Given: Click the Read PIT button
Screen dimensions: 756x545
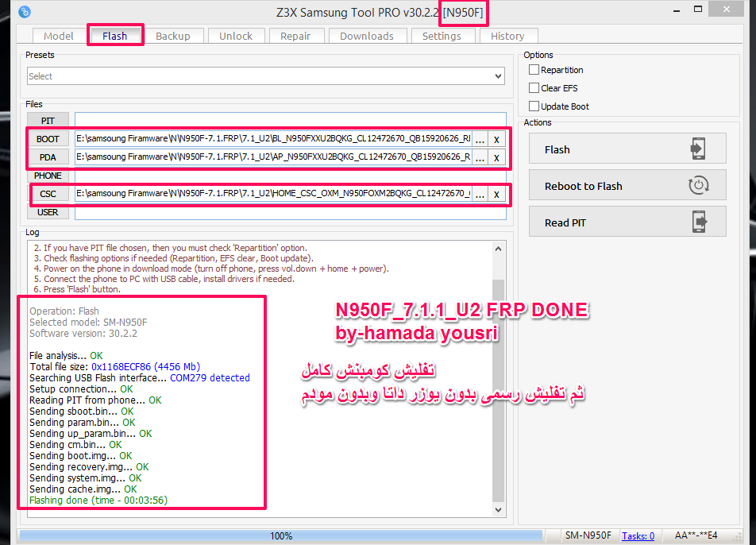Looking at the screenshot, I should pyautogui.click(x=627, y=222).
